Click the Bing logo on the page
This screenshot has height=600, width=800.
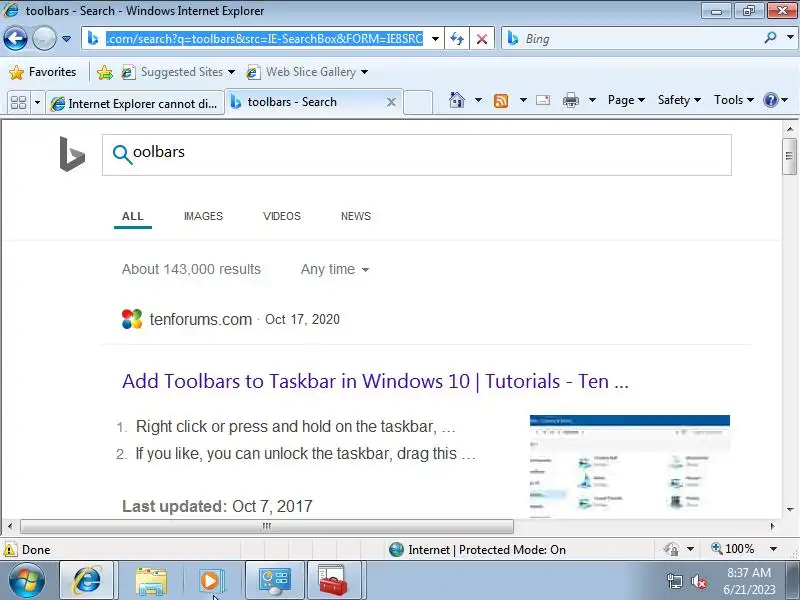(x=72, y=154)
